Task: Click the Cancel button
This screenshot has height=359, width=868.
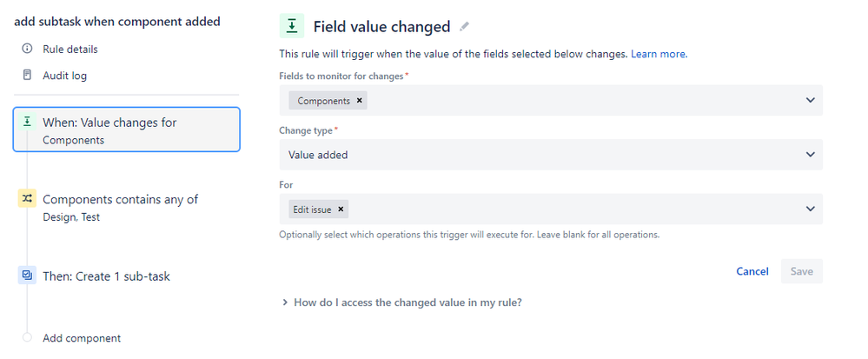Action: [752, 271]
